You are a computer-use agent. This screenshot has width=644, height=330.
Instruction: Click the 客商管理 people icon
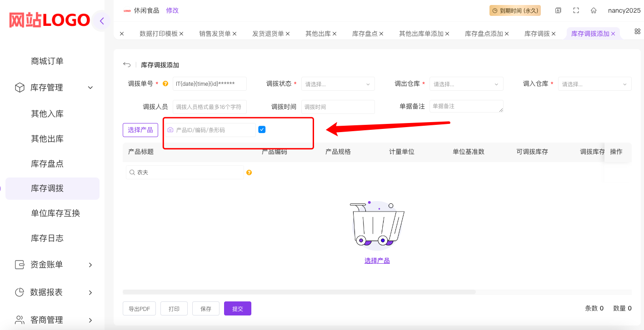[x=20, y=320]
